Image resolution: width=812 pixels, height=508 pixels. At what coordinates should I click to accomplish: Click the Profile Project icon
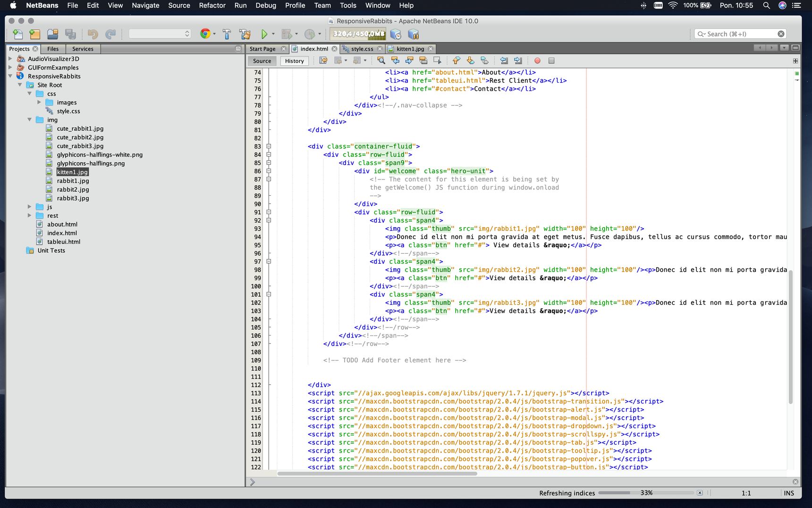point(310,34)
